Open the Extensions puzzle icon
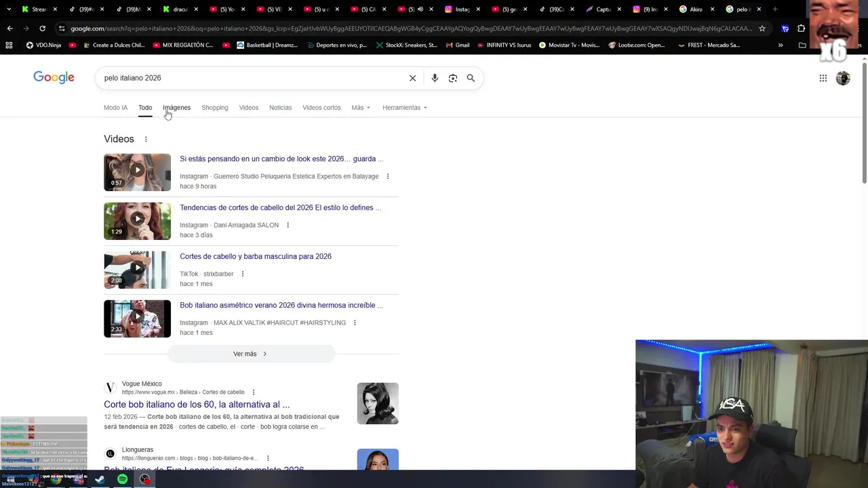The width and height of the screenshot is (868, 488). [801, 28]
